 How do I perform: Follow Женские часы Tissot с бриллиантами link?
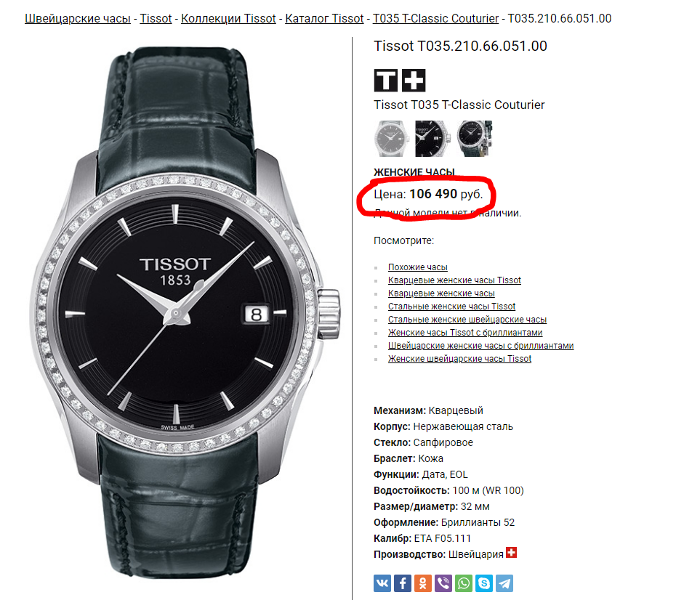465,333
